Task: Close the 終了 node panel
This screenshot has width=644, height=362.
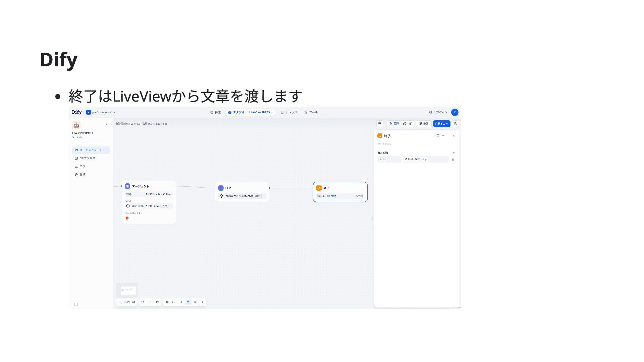Action: point(454,136)
